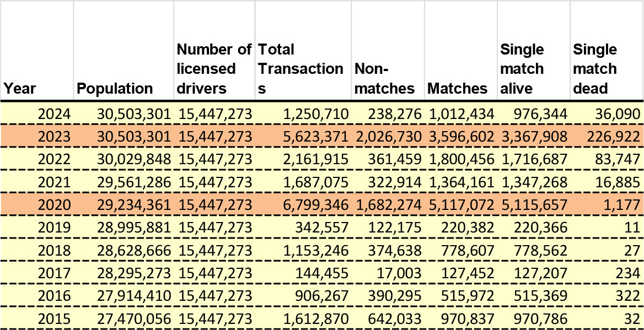Screen dimensions: 644x330
Task: Click population value 30,029,848
Action: tap(133, 159)
